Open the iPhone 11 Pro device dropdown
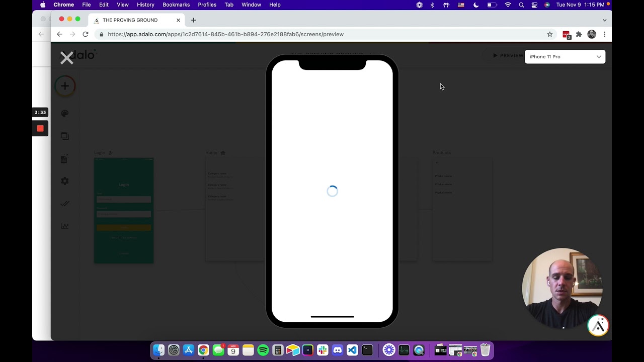 pos(565,57)
